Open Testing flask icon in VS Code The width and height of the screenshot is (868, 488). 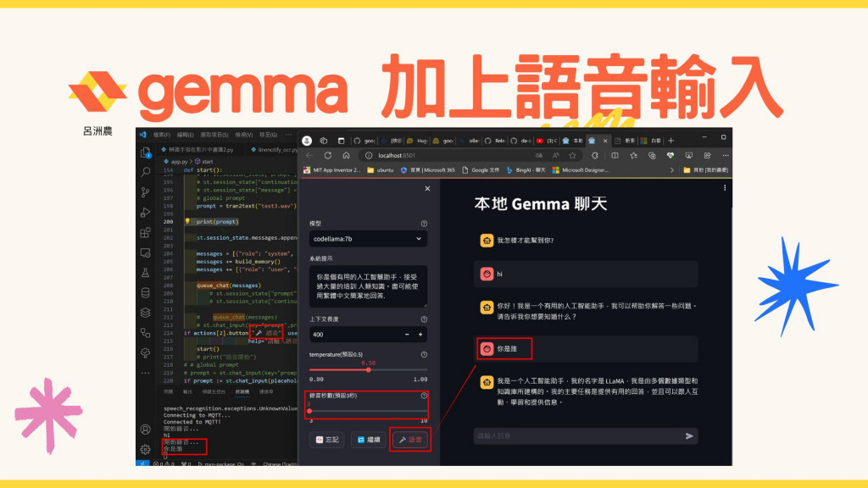pos(146,273)
